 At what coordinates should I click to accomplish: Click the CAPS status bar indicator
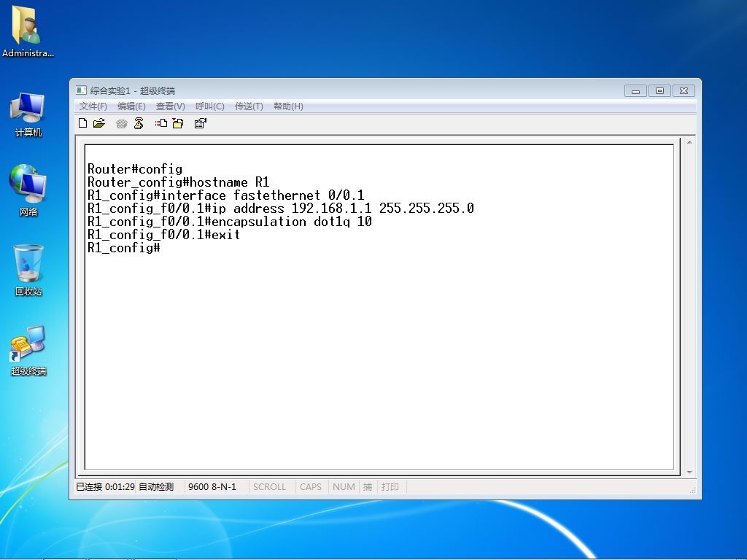pos(311,486)
